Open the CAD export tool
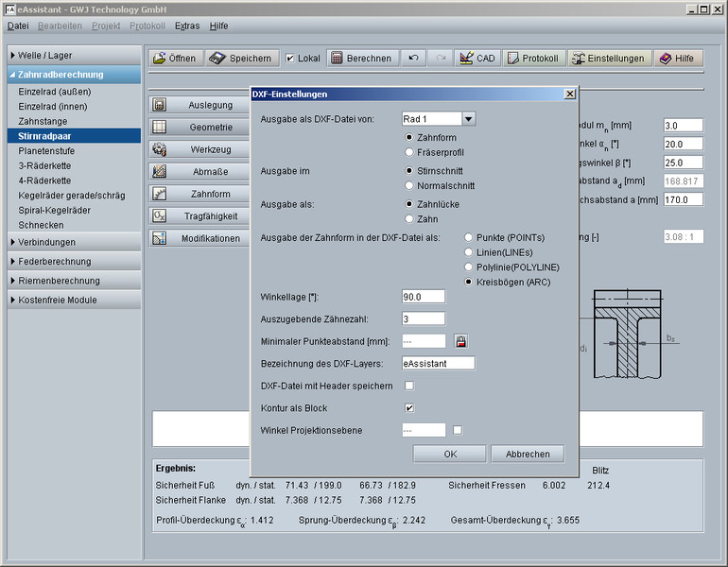 [477, 59]
